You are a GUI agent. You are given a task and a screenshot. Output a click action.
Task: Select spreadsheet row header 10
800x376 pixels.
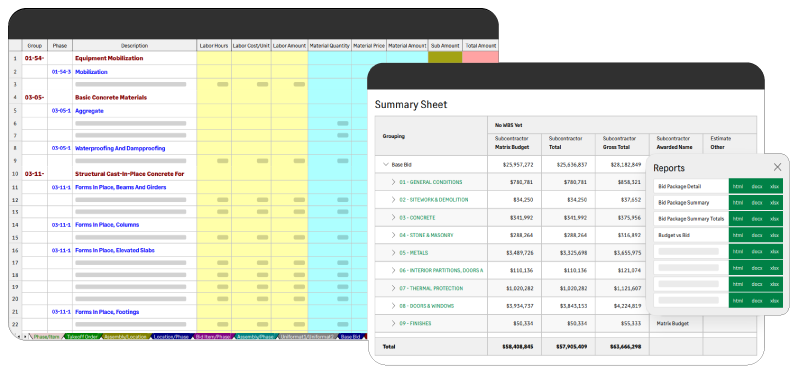tap(15, 174)
